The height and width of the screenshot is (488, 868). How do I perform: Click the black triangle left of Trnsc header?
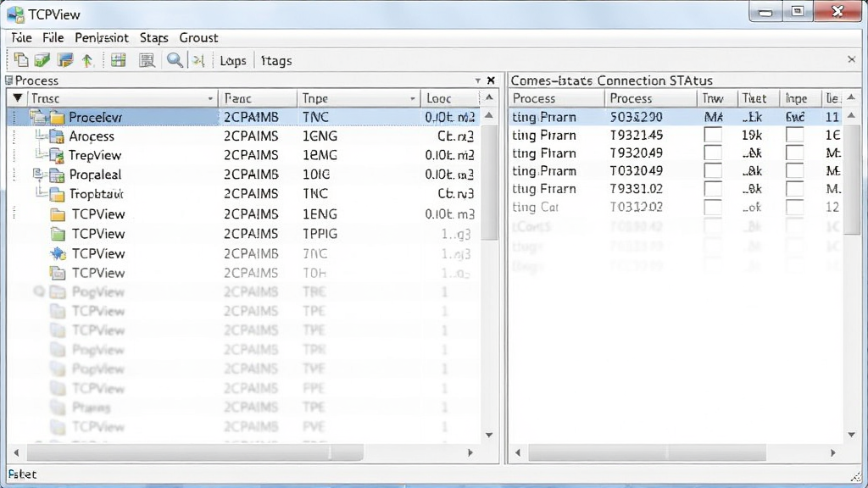pos(18,98)
